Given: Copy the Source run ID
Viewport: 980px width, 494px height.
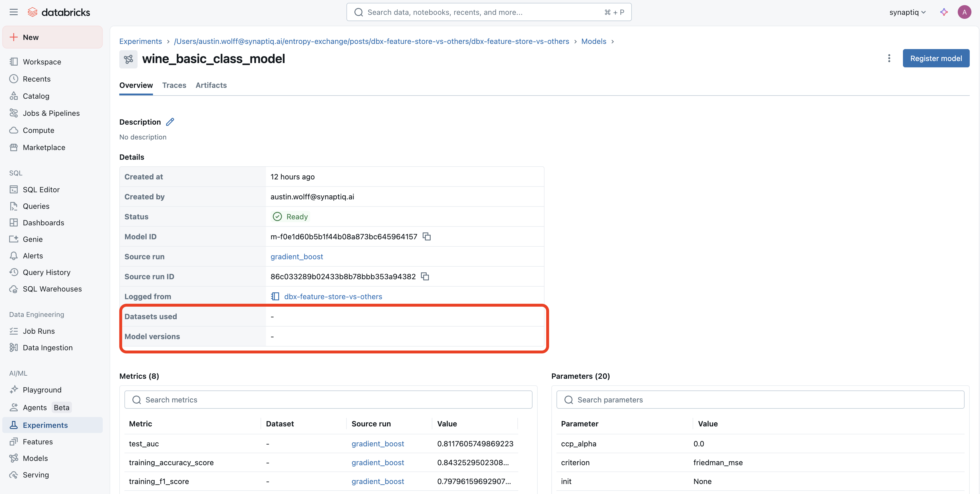Looking at the screenshot, I should [425, 276].
